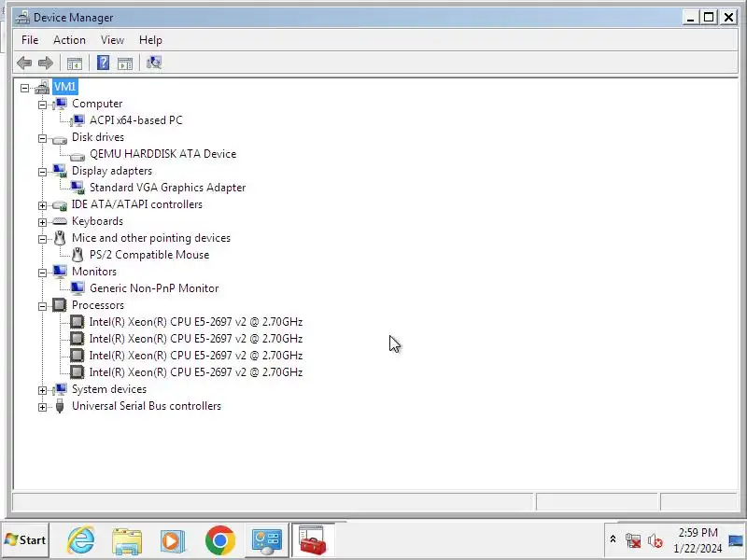Open the blue Help question-mark toolbar icon

[x=103, y=63]
